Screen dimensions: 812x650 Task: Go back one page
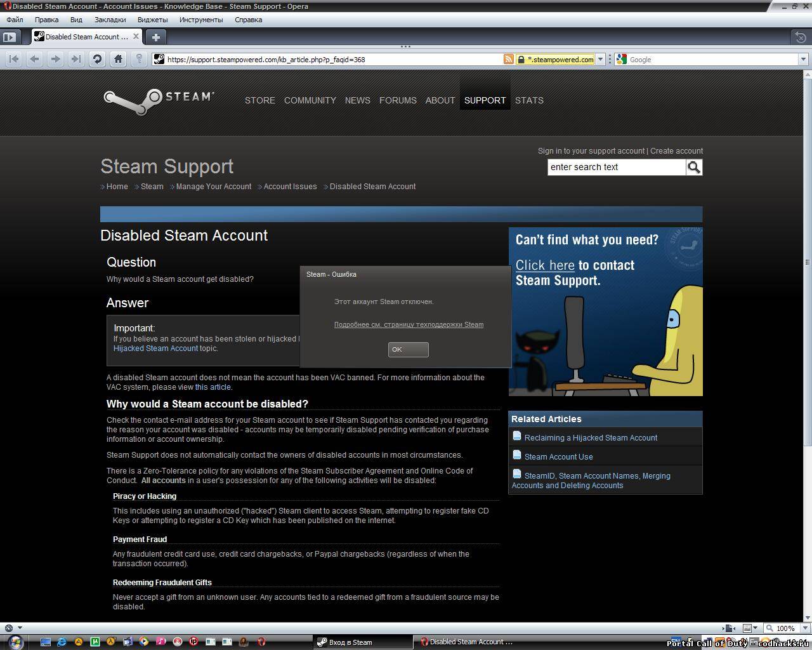pos(35,59)
